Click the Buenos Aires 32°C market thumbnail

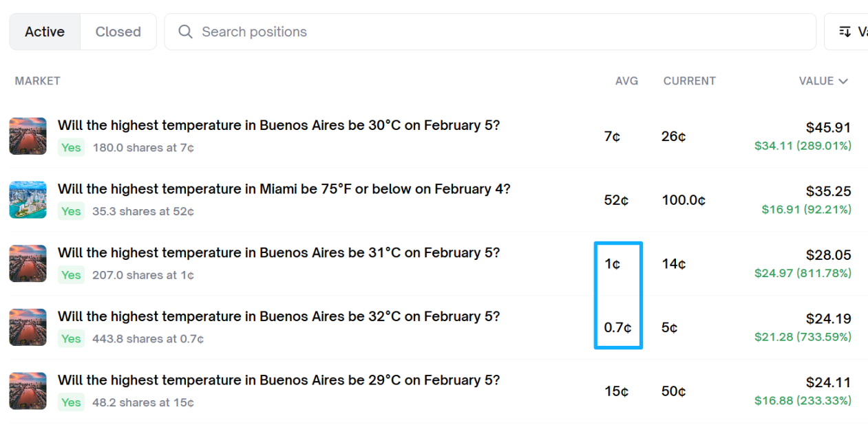28,327
